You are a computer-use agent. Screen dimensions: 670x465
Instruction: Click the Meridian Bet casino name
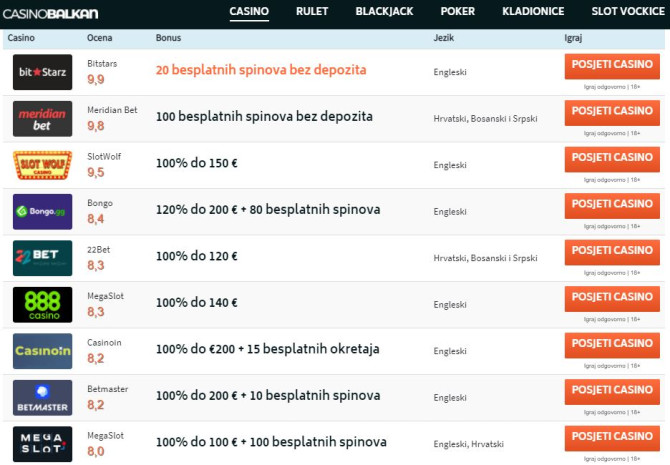[x=112, y=110]
